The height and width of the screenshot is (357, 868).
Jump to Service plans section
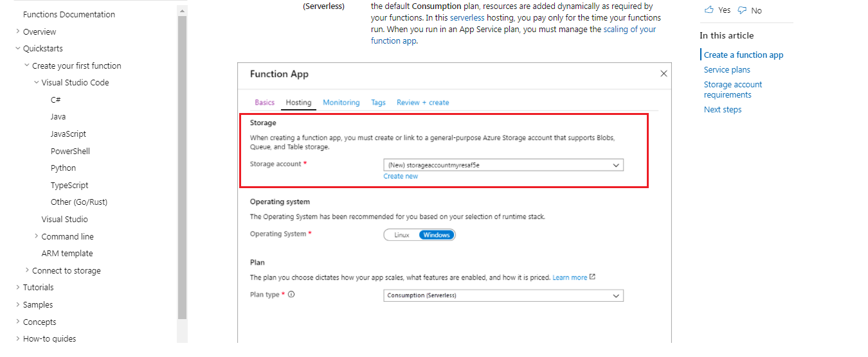click(x=727, y=70)
